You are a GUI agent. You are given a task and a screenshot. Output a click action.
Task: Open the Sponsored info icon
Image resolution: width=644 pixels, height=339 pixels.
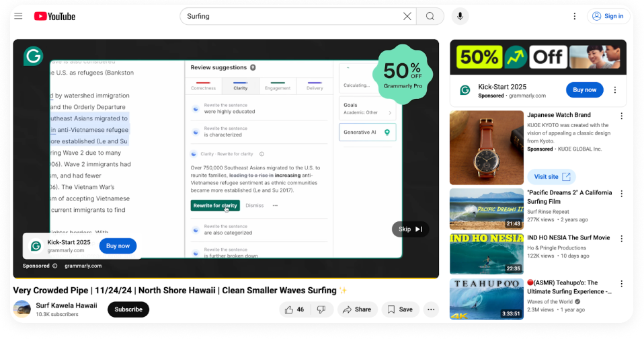pyautogui.click(x=55, y=266)
